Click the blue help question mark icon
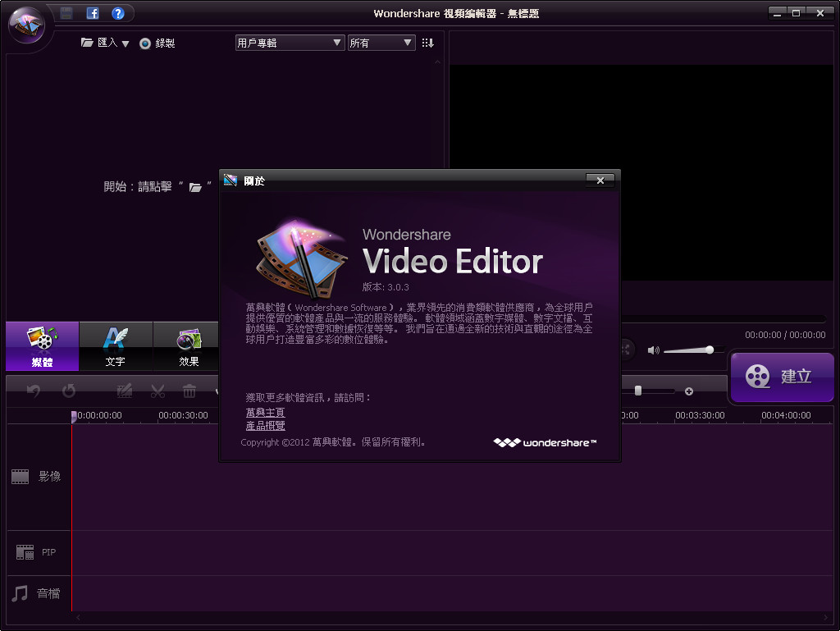Screen dimensions: 840x631 coord(117,13)
